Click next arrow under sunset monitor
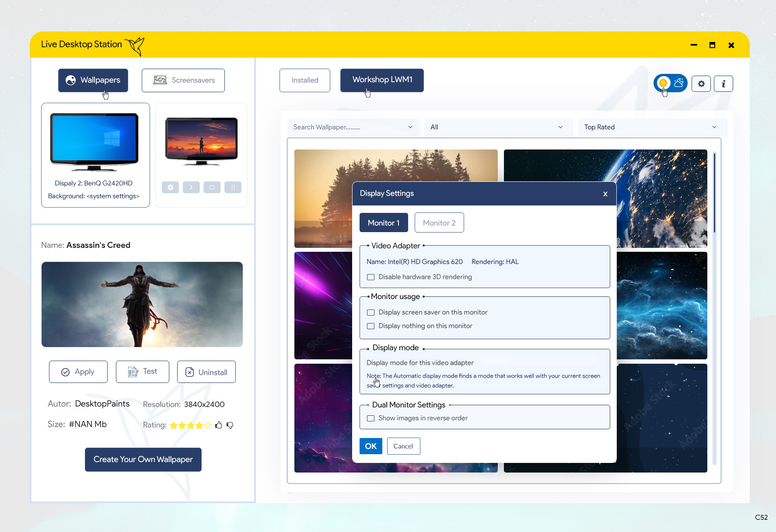Image resolution: width=776 pixels, height=532 pixels. coord(191,187)
